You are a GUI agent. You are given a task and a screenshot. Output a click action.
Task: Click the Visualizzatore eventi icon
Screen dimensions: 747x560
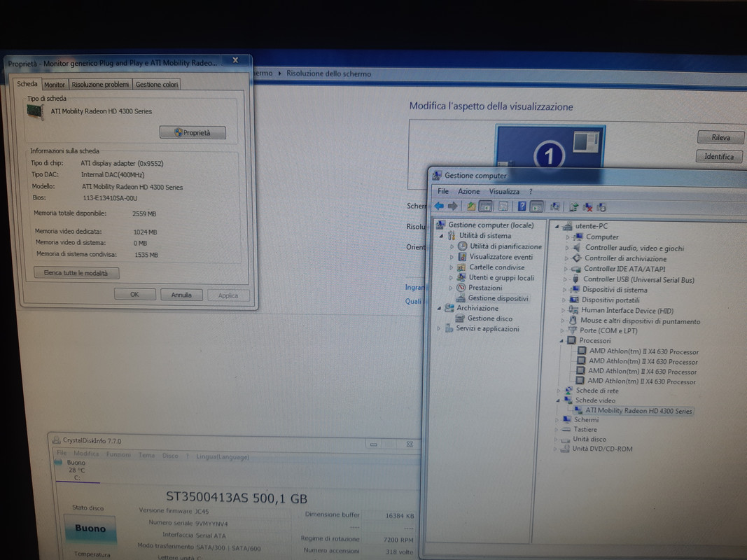pyautogui.click(x=461, y=257)
